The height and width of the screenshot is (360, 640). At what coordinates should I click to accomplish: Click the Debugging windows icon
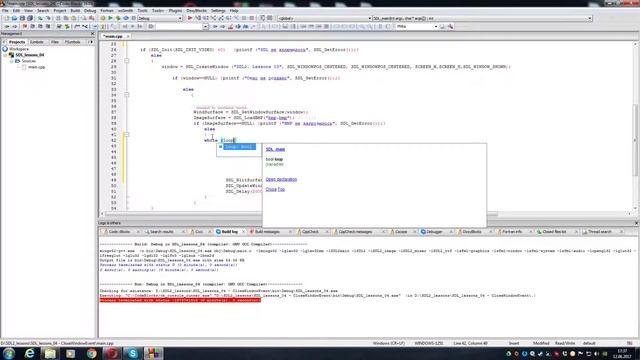coord(262,18)
